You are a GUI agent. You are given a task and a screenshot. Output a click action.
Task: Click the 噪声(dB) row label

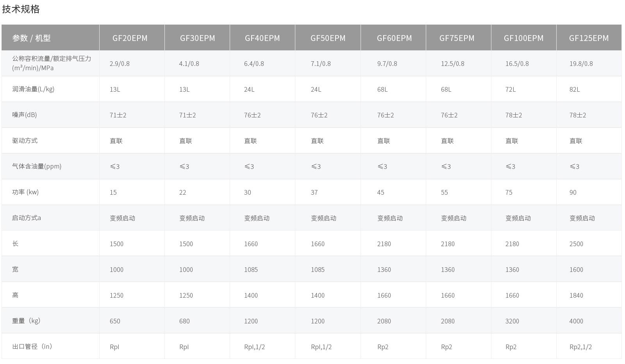tap(25, 115)
